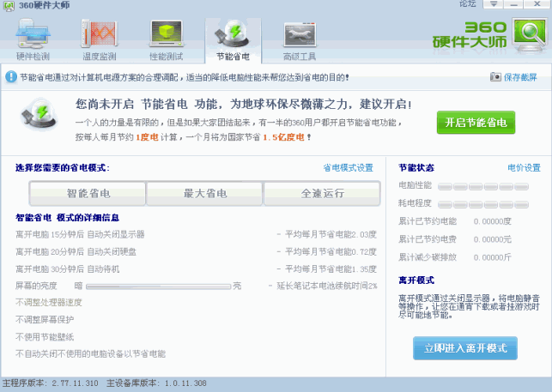Open the title bar dropdown menu button

[x=494, y=4]
